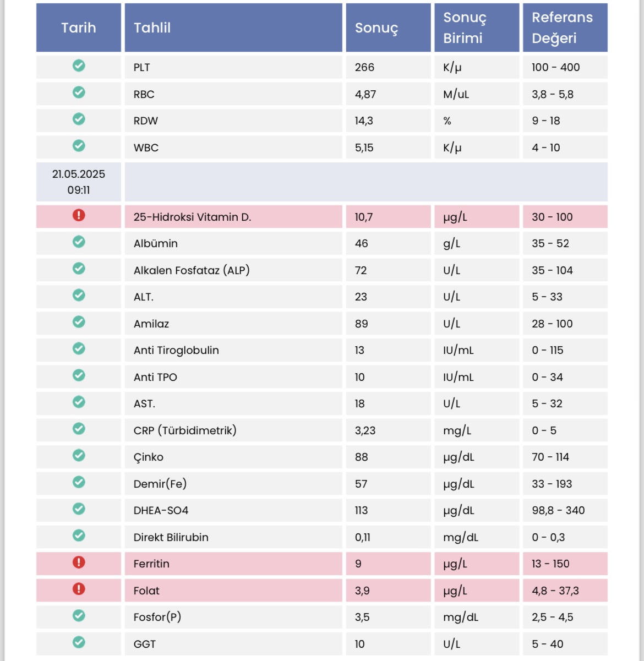Select the Alkalen Fosfataz (ALP) test name
Screen dimensions: 644x661
192,270
